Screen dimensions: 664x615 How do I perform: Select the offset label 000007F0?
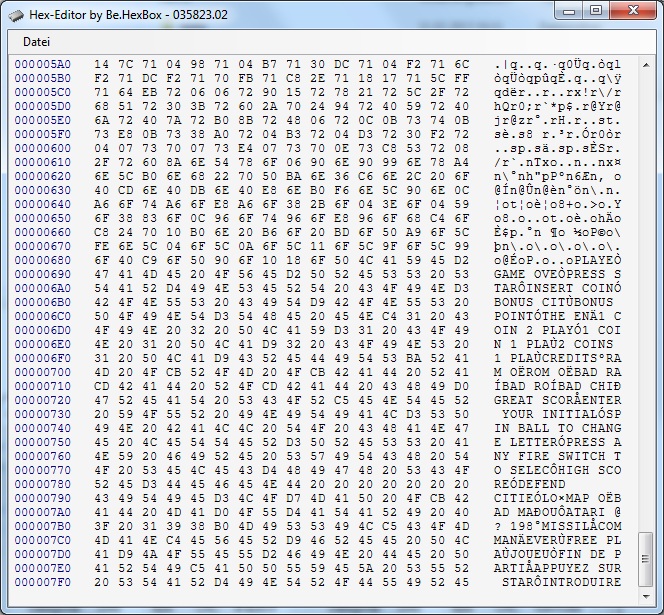(42, 581)
